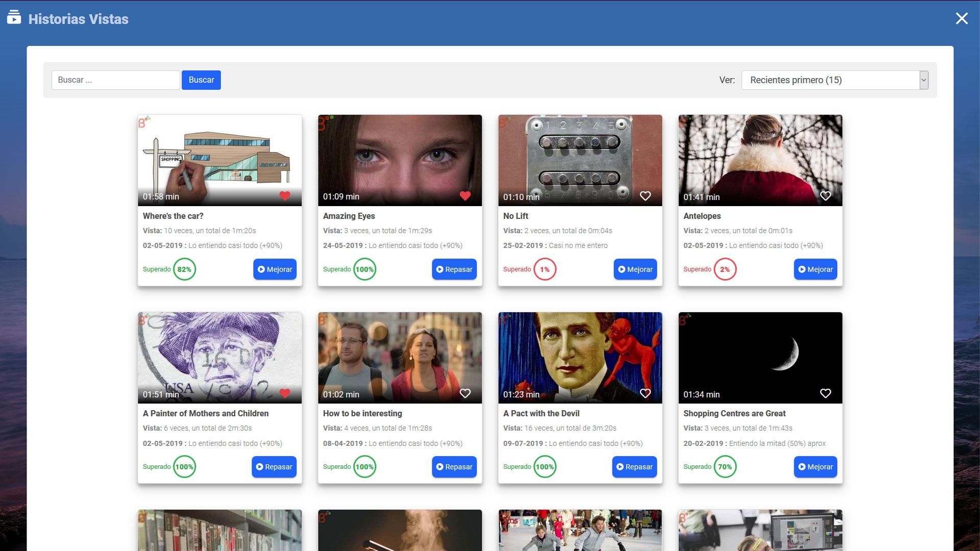This screenshot has width=980, height=551.
Task: Click the Buscar text input field
Action: click(115, 80)
